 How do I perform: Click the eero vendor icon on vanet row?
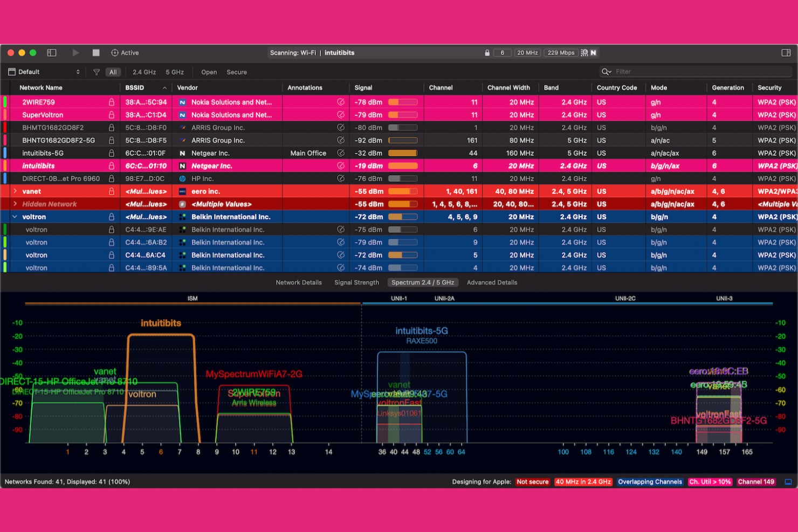coord(182,191)
